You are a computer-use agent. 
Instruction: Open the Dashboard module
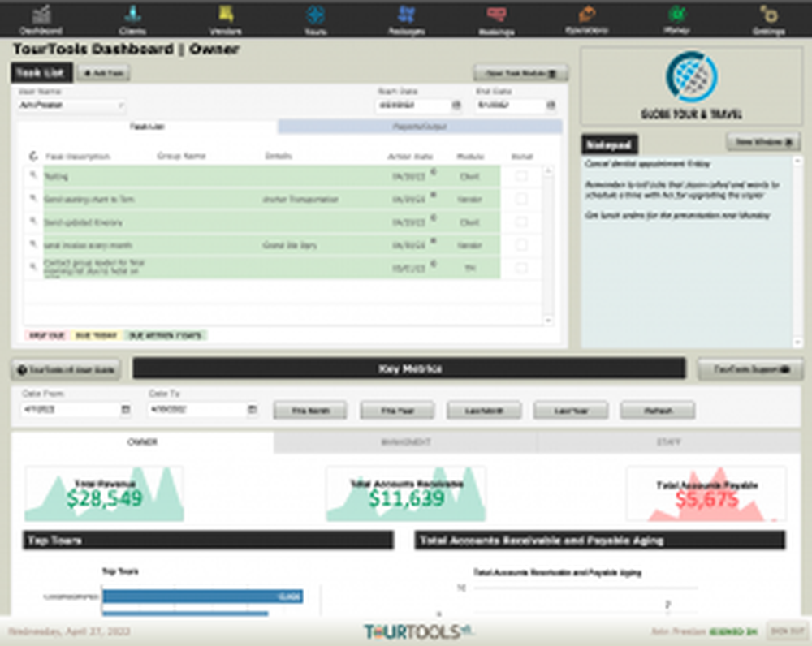click(x=41, y=18)
